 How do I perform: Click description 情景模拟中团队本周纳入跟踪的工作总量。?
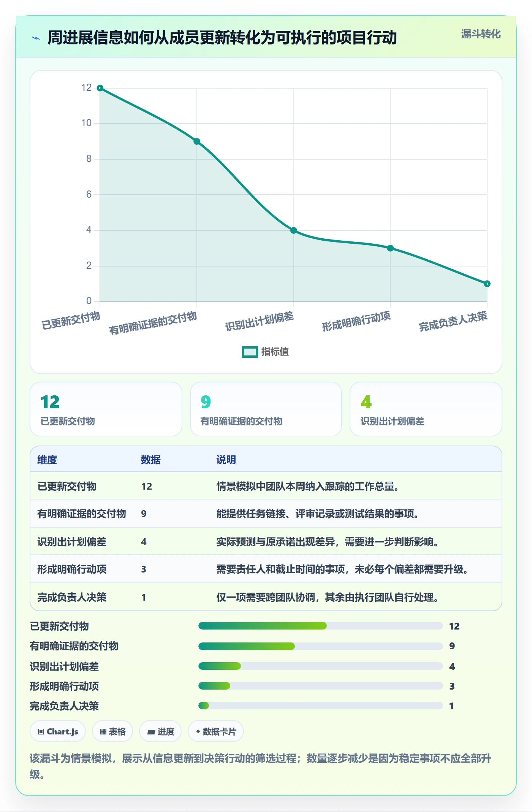307,486
